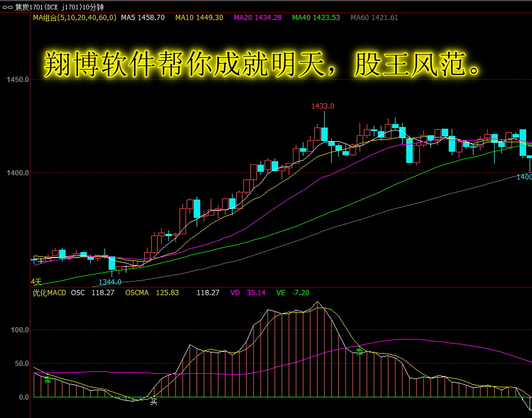This screenshot has width=532, height=418.
Task: Click the green 卖 sell marker near MACD start
Action: (x=48, y=380)
